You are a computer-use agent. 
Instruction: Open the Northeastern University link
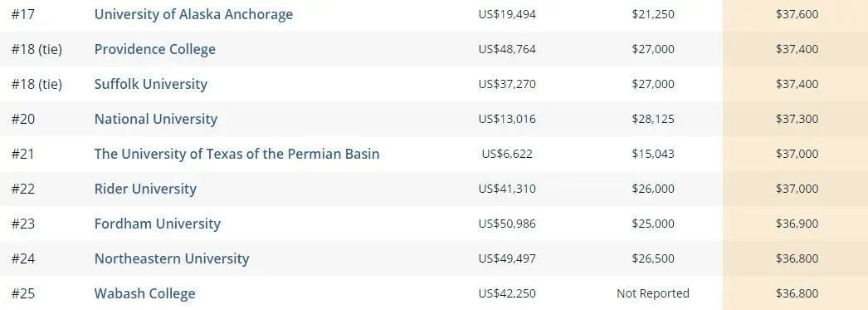point(172,258)
